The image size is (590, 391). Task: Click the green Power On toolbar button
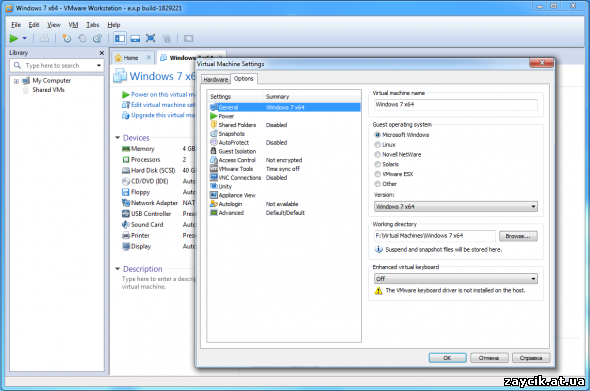[x=14, y=38]
